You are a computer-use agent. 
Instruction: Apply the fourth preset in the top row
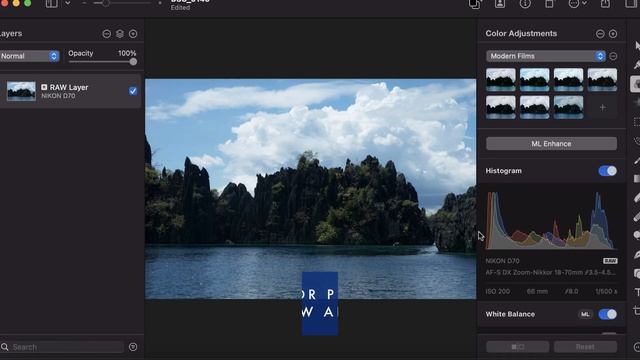602,79
